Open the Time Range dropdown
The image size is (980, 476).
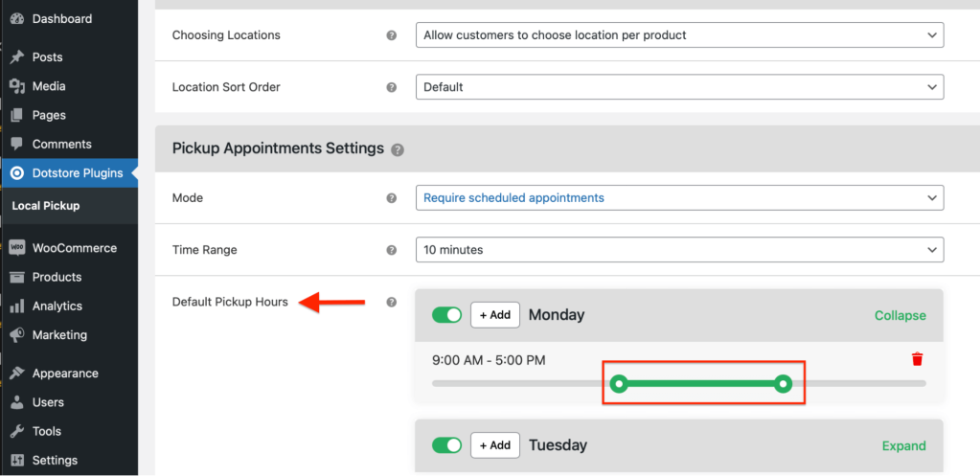pos(679,250)
